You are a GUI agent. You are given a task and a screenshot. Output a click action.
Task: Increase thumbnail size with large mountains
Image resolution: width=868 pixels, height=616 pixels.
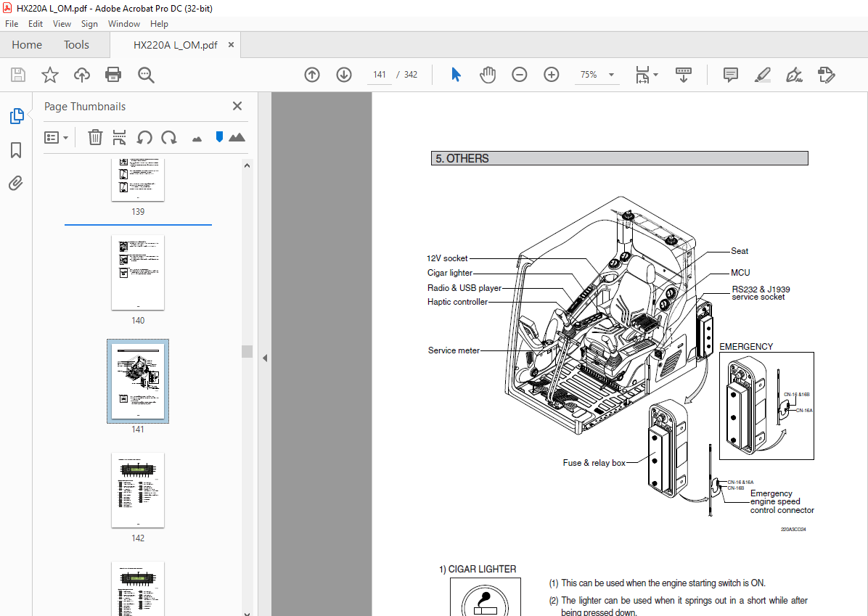pos(237,137)
